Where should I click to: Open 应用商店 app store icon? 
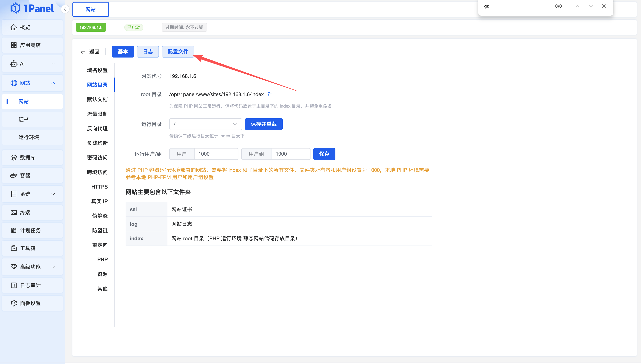[14, 45]
